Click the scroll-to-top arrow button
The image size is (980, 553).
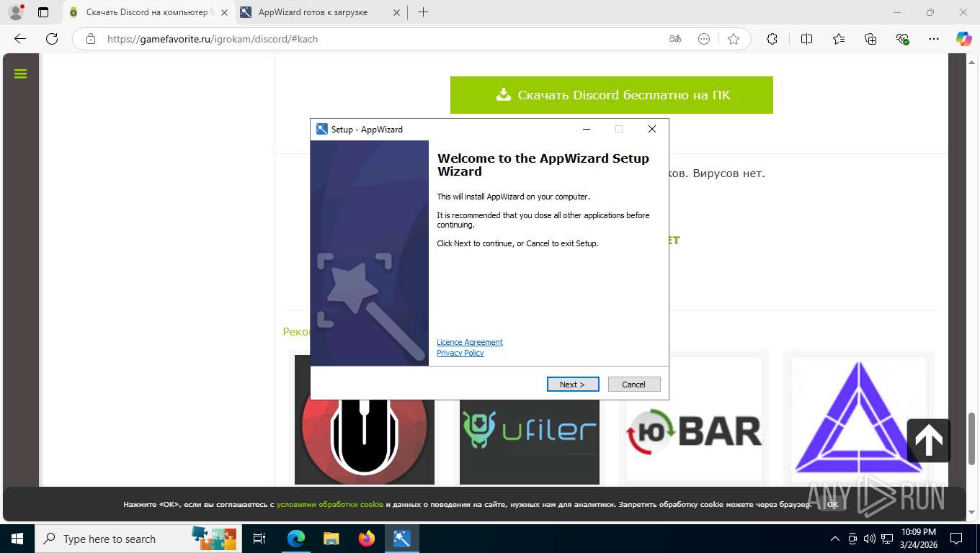pos(929,440)
